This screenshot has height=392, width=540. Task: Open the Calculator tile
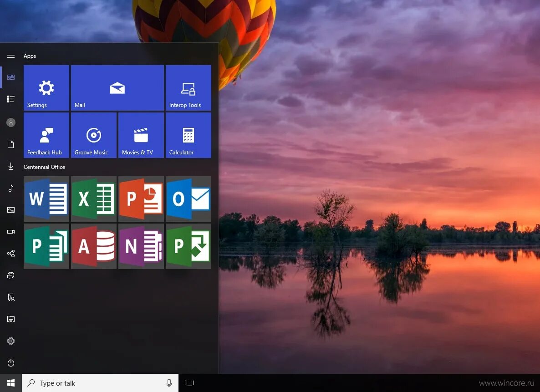188,135
